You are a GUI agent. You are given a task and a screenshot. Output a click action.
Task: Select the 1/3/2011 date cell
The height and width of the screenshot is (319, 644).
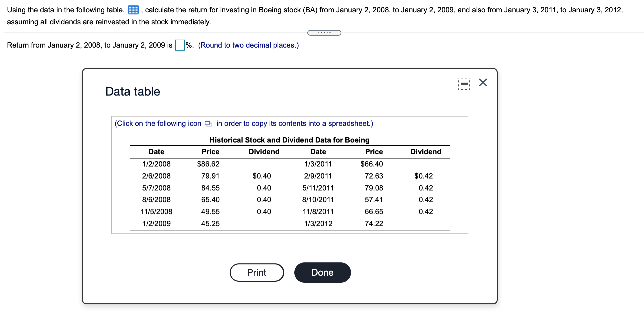coord(318,164)
